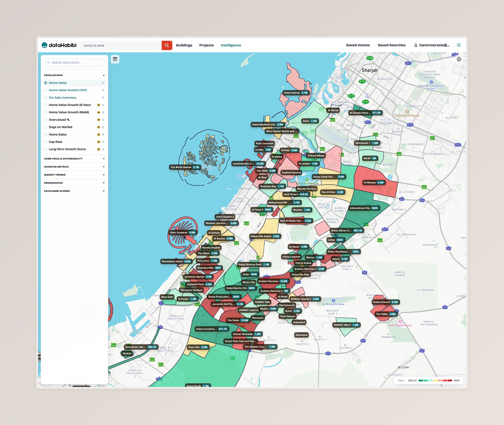Click the dark green legend swatch

tap(421, 381)
